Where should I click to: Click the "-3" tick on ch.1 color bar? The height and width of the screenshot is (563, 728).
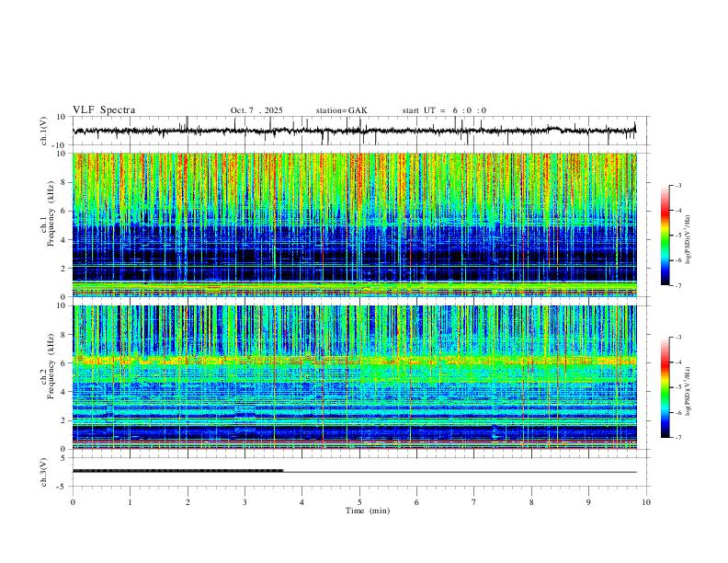click(x=677, y=185)
